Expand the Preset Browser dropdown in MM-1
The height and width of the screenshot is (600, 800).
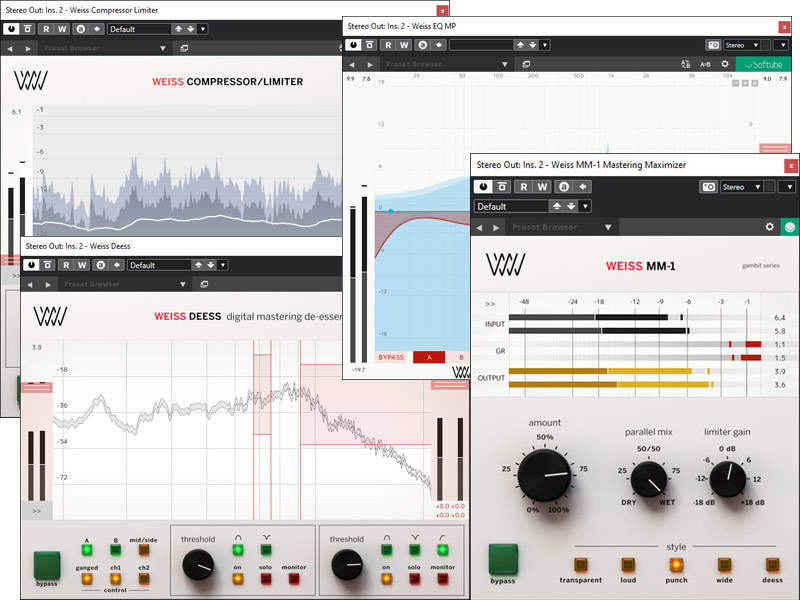pyautogui.click(x=606, y=227)
